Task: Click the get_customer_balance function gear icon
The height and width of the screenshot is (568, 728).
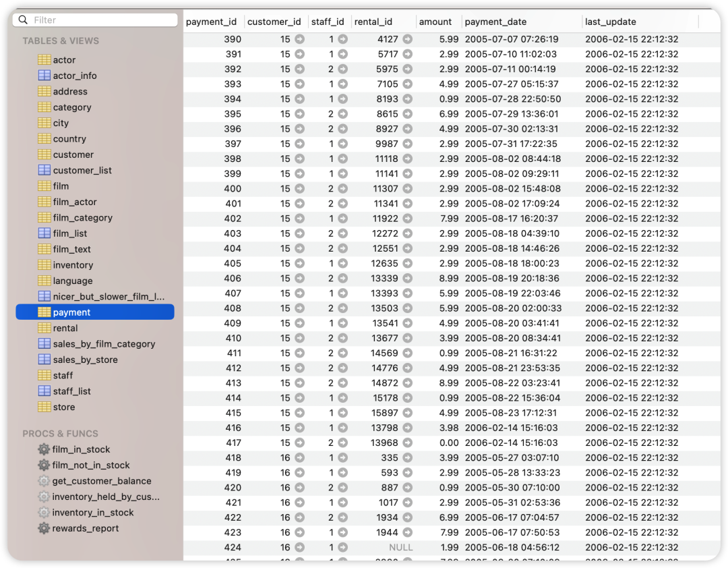Action: point(44,481)
